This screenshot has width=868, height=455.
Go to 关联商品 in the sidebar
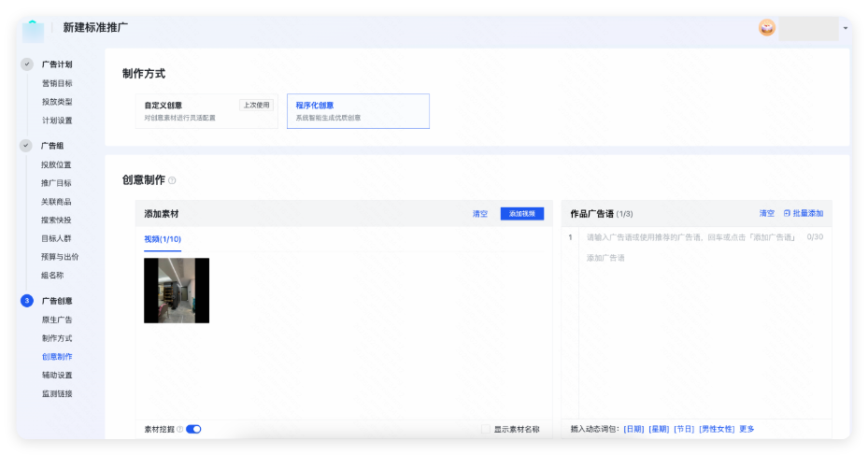tap(56, 202)
